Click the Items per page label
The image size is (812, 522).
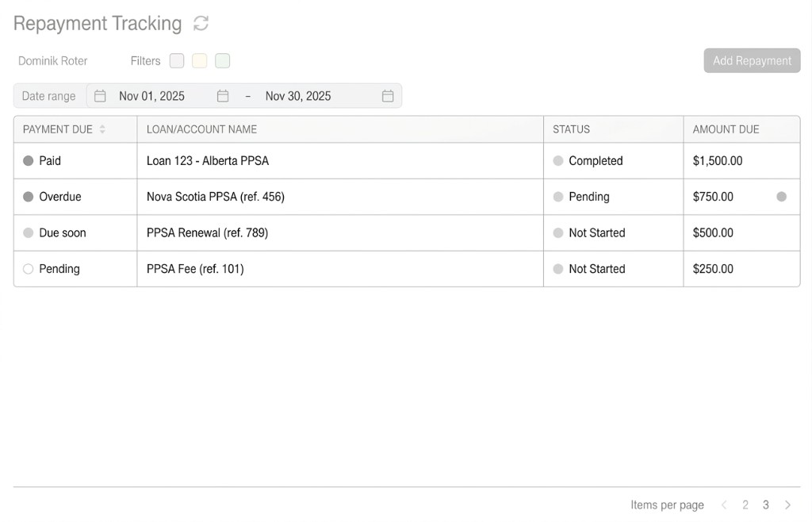pyautogui.click(x=667, y=505)
